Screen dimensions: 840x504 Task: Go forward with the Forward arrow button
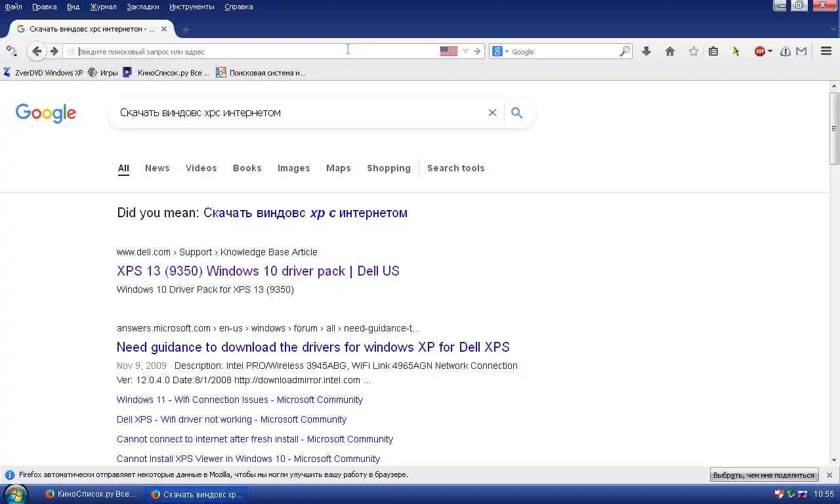(x=54, y=51)
